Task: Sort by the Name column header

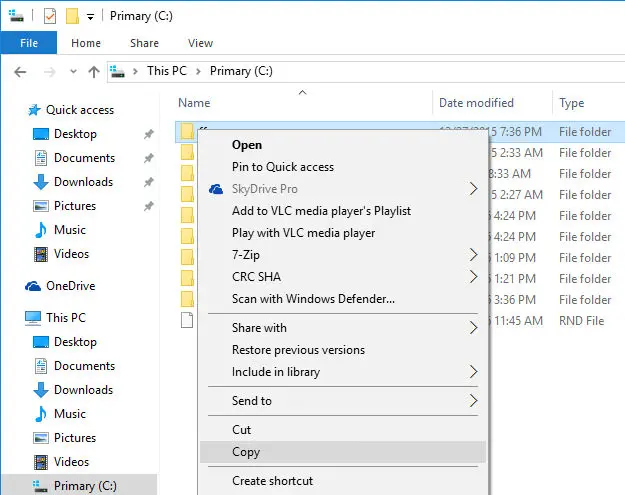Action: [x=194, y=103]
